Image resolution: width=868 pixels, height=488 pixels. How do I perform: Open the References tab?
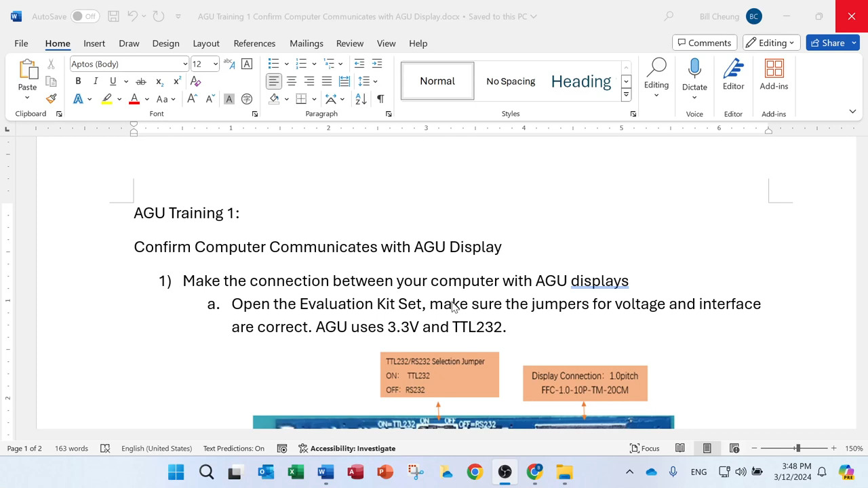pyautogui.click(x=254, y=43)
